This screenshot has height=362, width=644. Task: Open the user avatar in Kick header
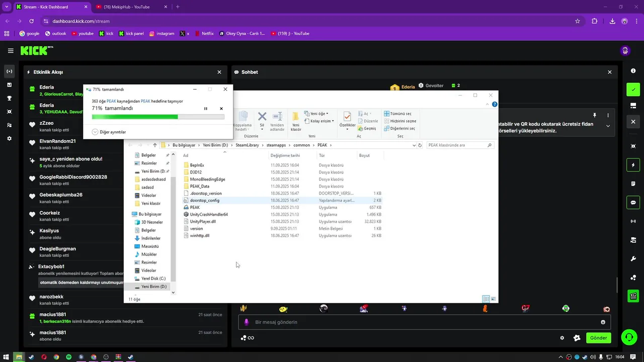[625, 50]
